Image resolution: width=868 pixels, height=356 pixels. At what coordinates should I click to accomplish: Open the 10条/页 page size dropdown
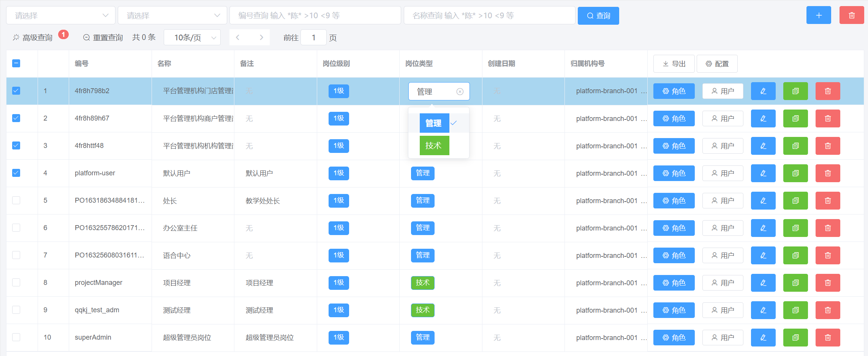pyautogui.click(x=192, y=37)
